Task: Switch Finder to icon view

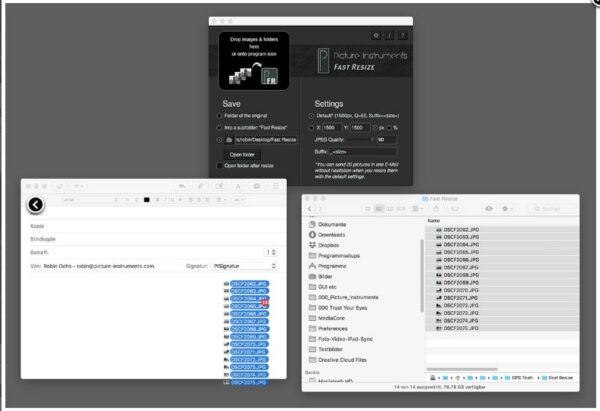Action: point(368,209)
